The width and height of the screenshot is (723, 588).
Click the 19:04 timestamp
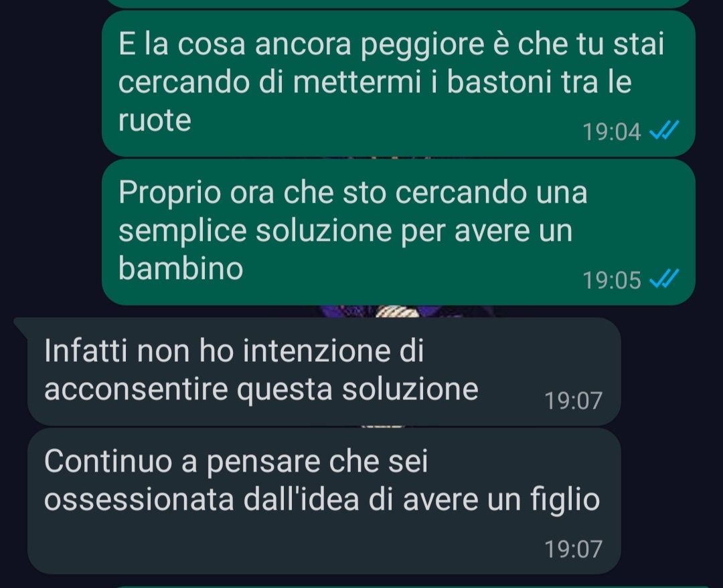(x=611, y=132)
